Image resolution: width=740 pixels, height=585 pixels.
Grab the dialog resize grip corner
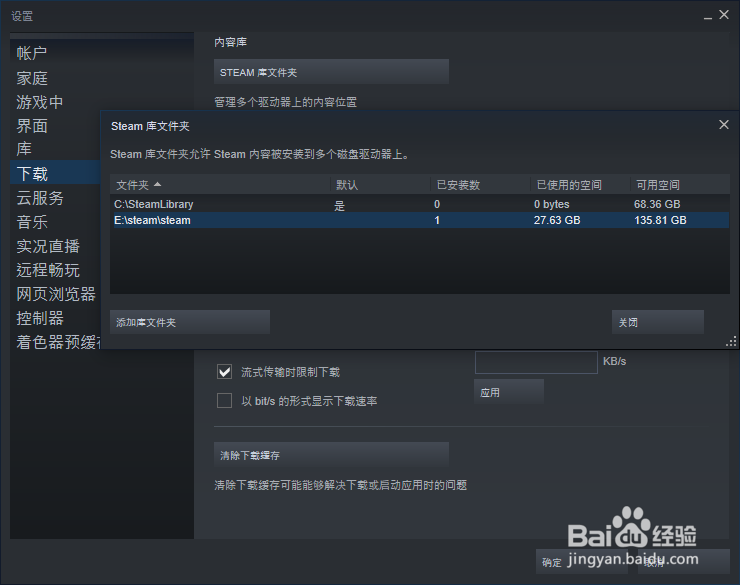point(732,343)
